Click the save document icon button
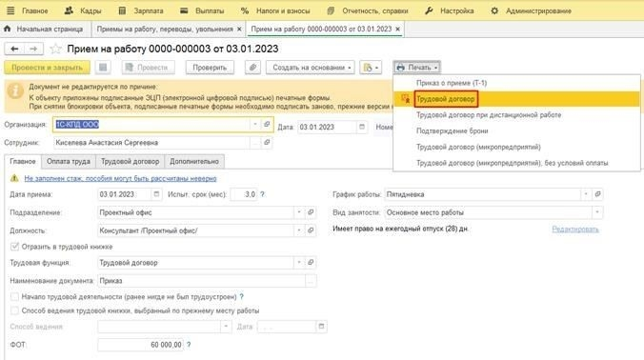Image resolution: width=644 pixels, height=360 pixels. 103,68
